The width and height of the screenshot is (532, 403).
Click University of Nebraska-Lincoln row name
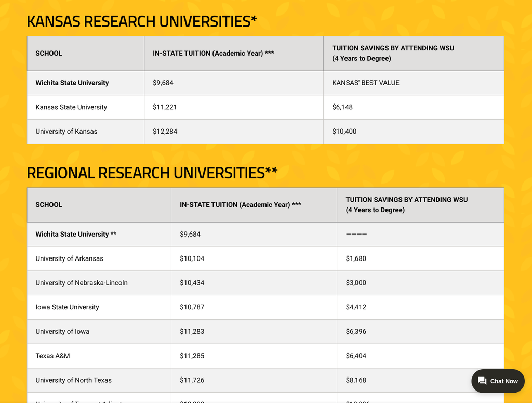pos(82,283)
